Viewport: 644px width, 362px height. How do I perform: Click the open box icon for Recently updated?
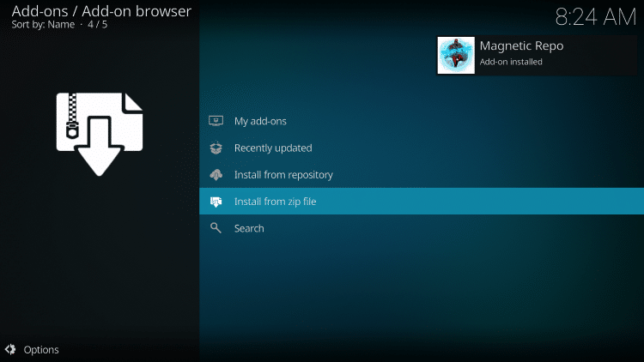pyautogui.click(x=216, y=148)
